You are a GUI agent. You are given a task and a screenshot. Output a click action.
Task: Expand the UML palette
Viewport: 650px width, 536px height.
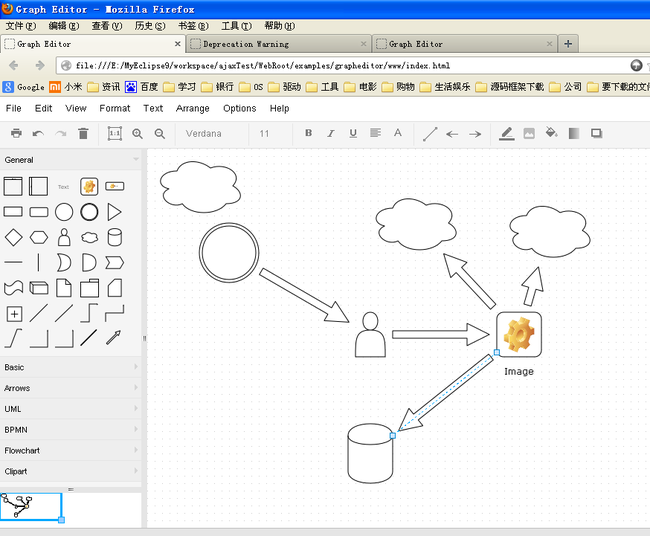click(70, 409)
